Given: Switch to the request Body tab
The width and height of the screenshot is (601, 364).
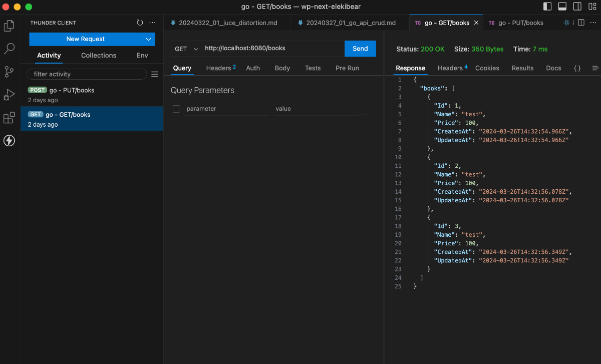Looking at the screenshot, I should (x=282, y=68).
